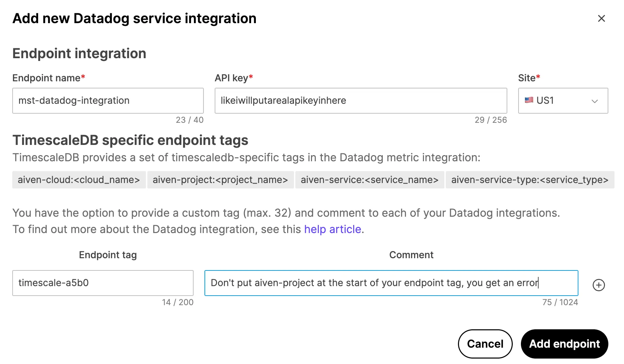Select the aiven-service:<service_name> tag
This screenshot has height=364, width=624.
[370, 180]
